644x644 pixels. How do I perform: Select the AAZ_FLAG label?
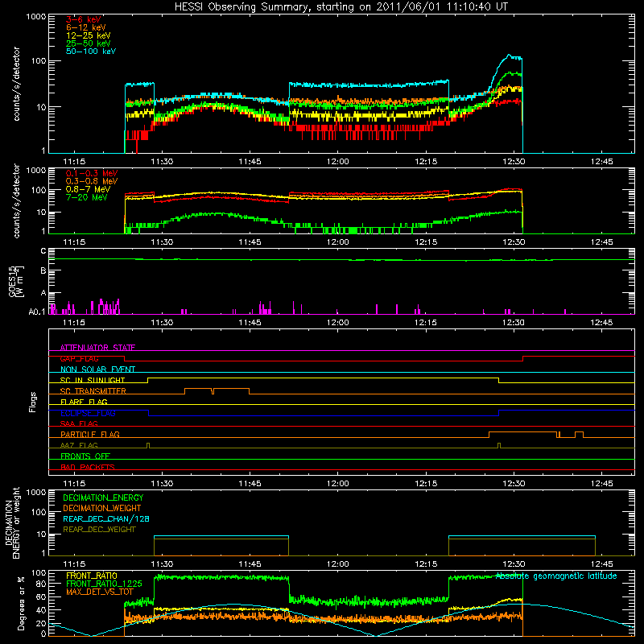[x=79, y=445]
